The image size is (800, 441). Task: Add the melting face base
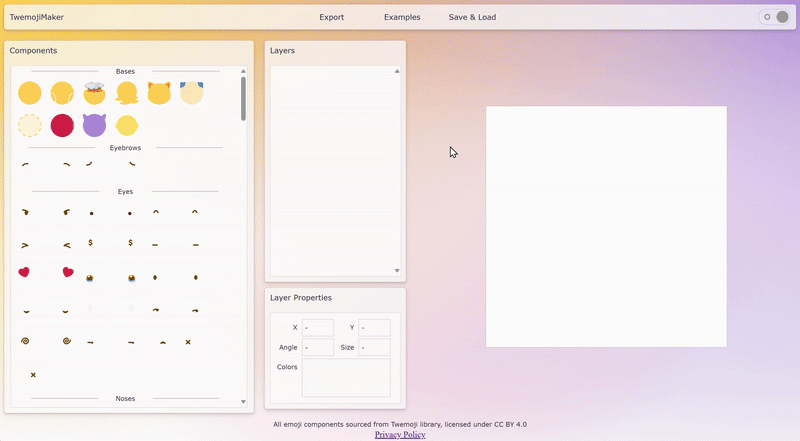click(126, 93)
